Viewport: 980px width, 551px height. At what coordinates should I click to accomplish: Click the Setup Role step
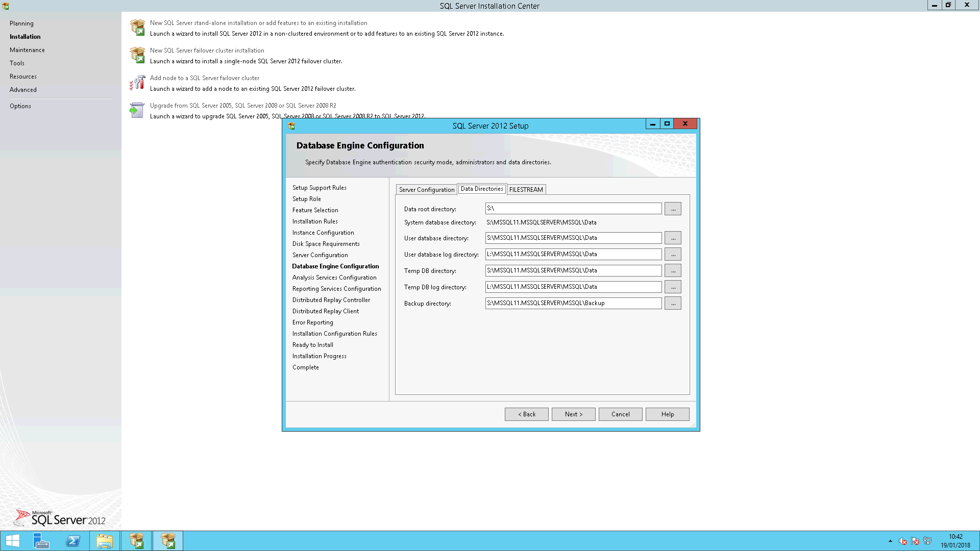pyautogui.click(x=306, y=199)
